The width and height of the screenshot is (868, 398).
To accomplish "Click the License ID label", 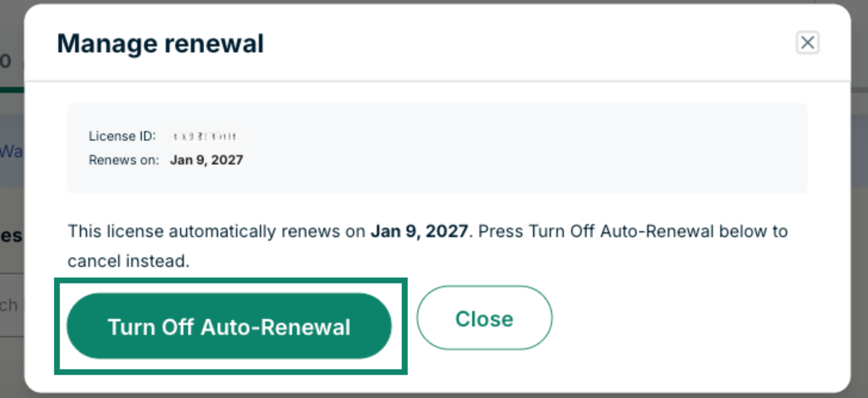I will click(122, 136).
